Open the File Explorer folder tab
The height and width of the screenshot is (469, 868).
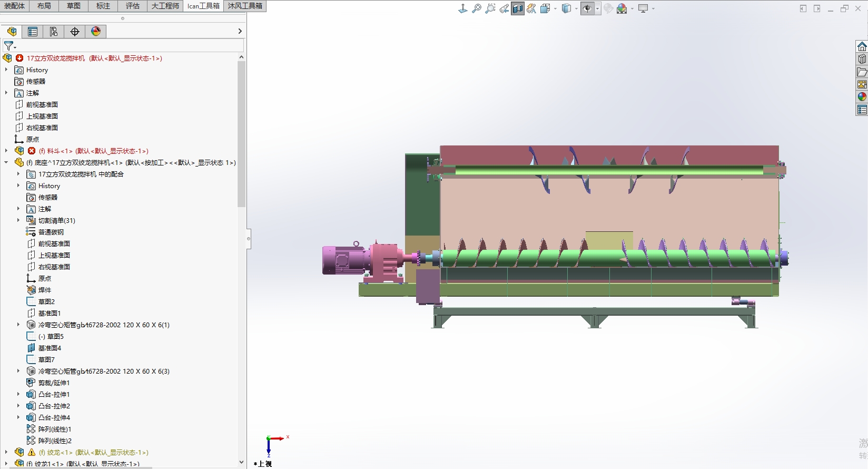[x=862, y=72]
